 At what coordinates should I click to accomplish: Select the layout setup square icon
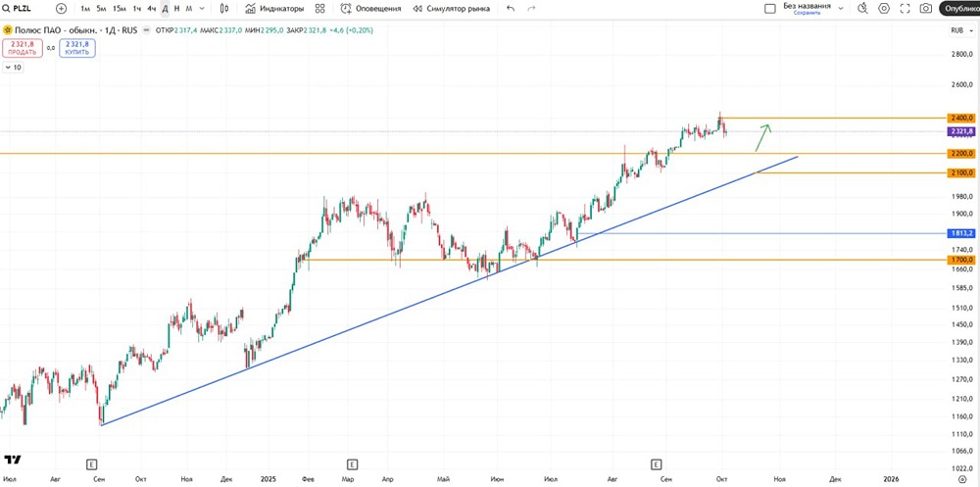tap(770, 8)
